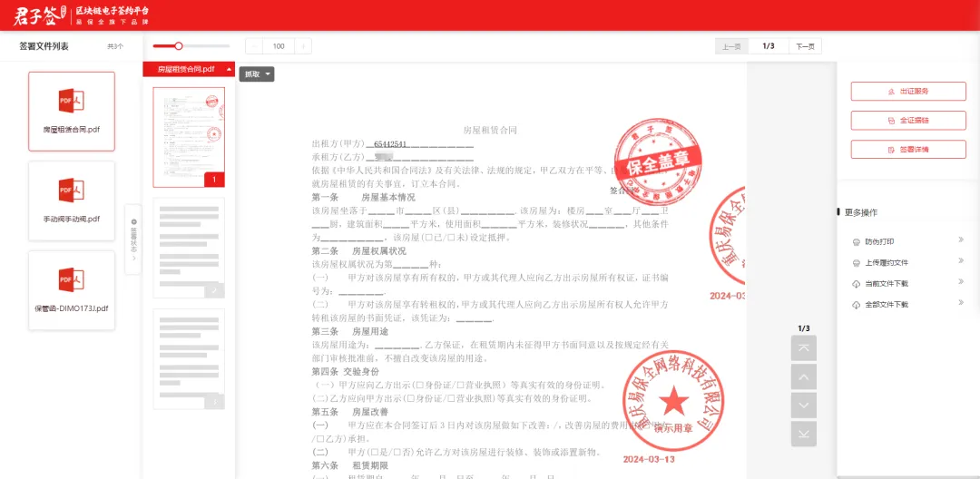Go down one page with the down chevron

pyautogui.click(x=804, y=406)
